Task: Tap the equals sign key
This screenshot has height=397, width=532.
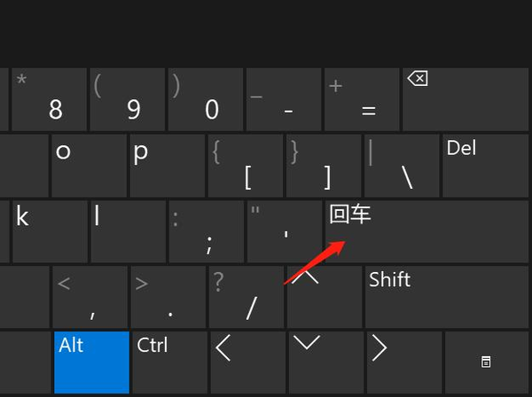Action: [361, 99]
